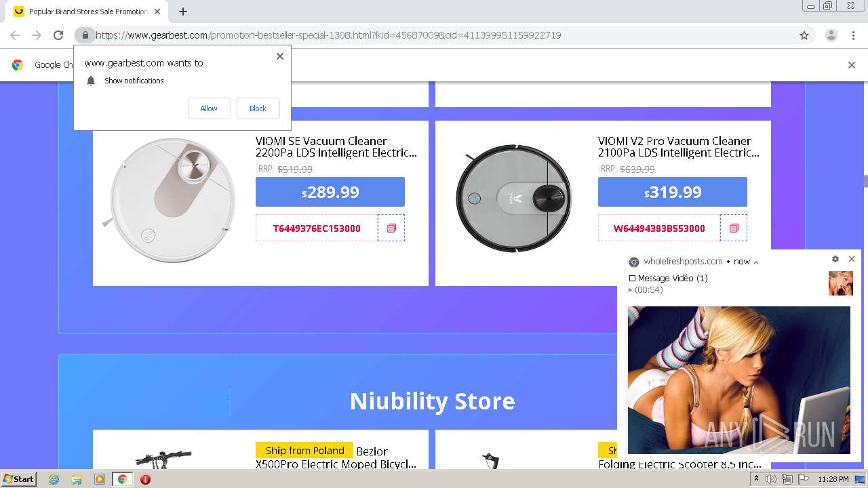Click the notification bell icon in popup
The width and height of the screenshot is (868, 488).
(91, 81)
